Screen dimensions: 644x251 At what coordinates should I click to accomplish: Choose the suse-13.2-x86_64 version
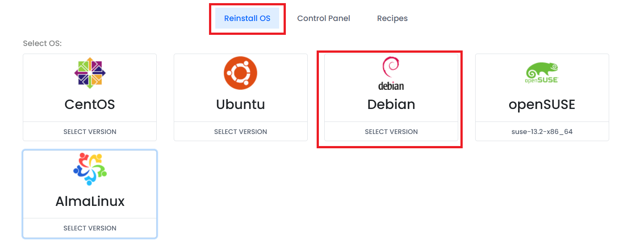coord(542,132)
